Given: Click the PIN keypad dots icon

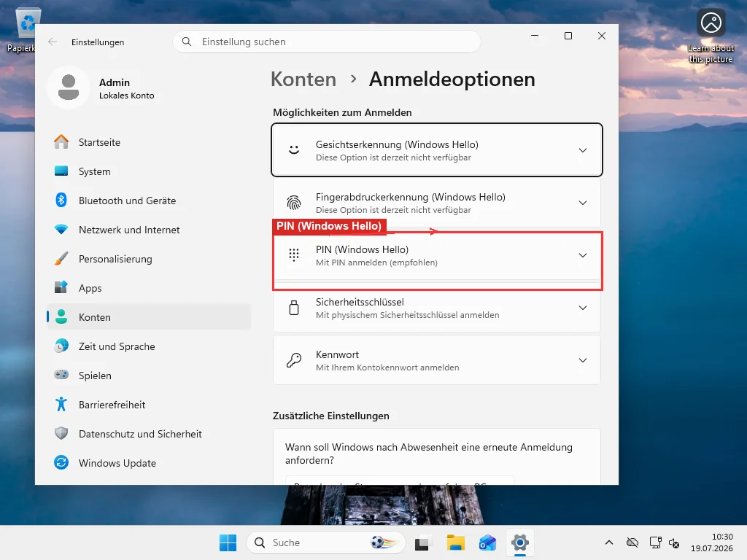Looking at the screenshot, I should [x=294, y=255].
